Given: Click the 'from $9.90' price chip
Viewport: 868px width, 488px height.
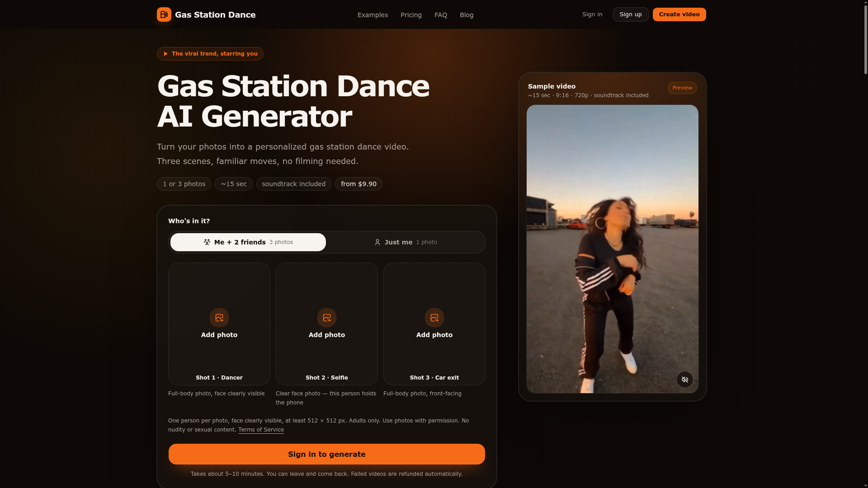Looking at the screenshot, I should (x=359, y=184).
